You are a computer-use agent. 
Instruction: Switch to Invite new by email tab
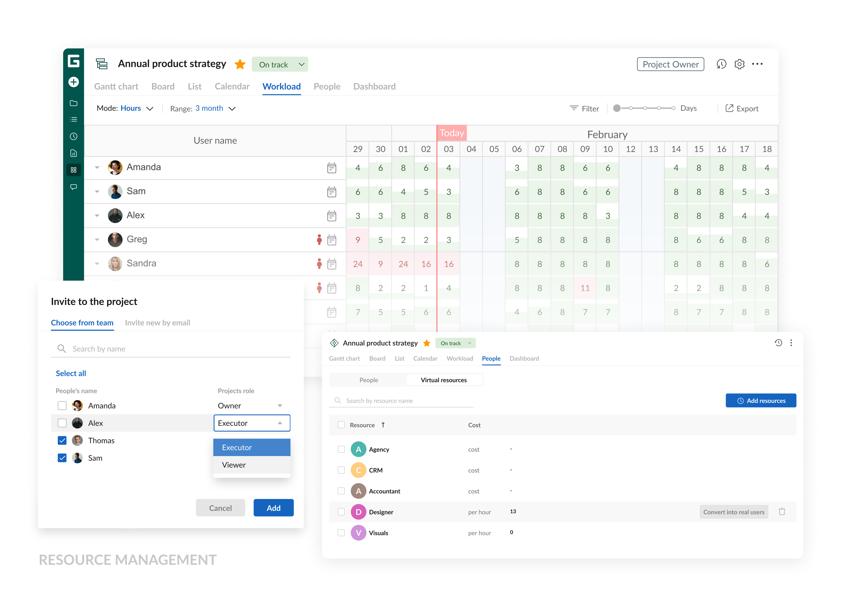coord(157,323)
